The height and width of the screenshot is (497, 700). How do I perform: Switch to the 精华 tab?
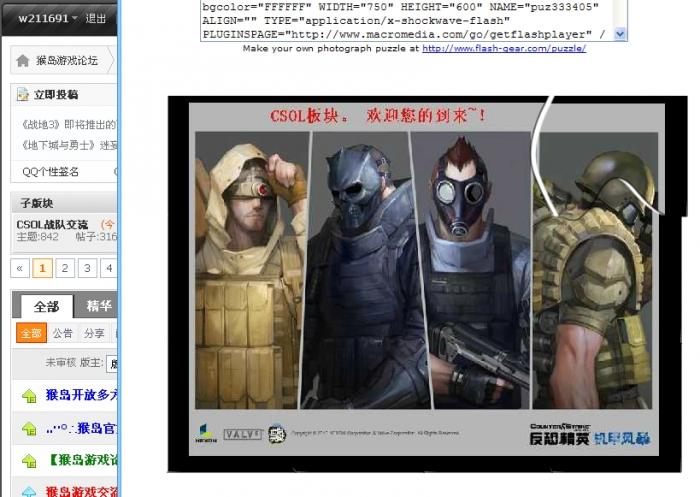(x=98, y=306)
